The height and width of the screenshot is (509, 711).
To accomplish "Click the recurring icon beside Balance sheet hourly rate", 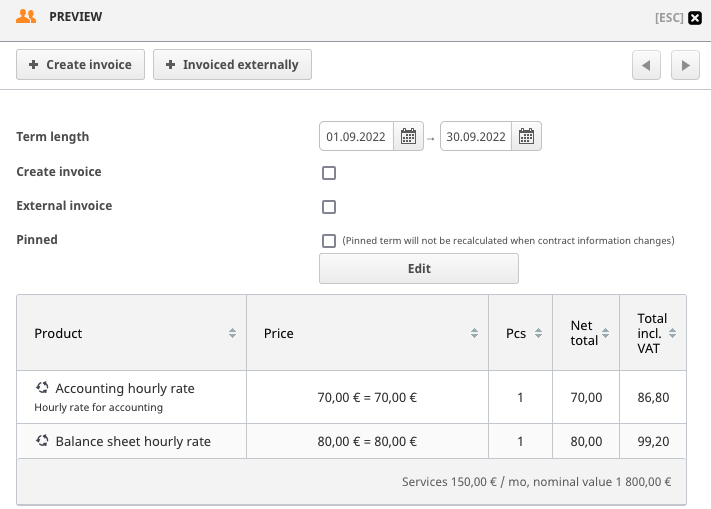I will click(x=42, y=441).
